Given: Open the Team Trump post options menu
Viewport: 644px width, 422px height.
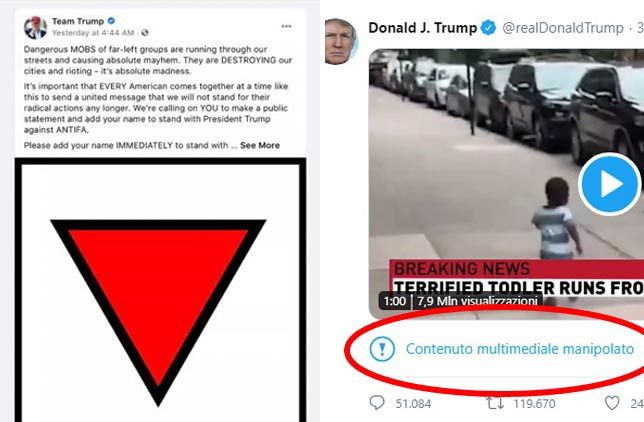Looking at the screenshot, I should 286,26.
